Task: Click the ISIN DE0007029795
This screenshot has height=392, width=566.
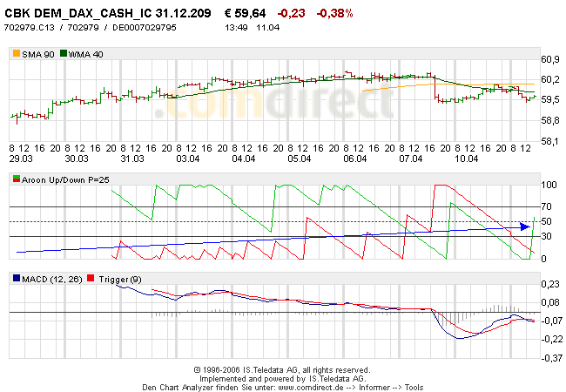Action: coord(145,27)
